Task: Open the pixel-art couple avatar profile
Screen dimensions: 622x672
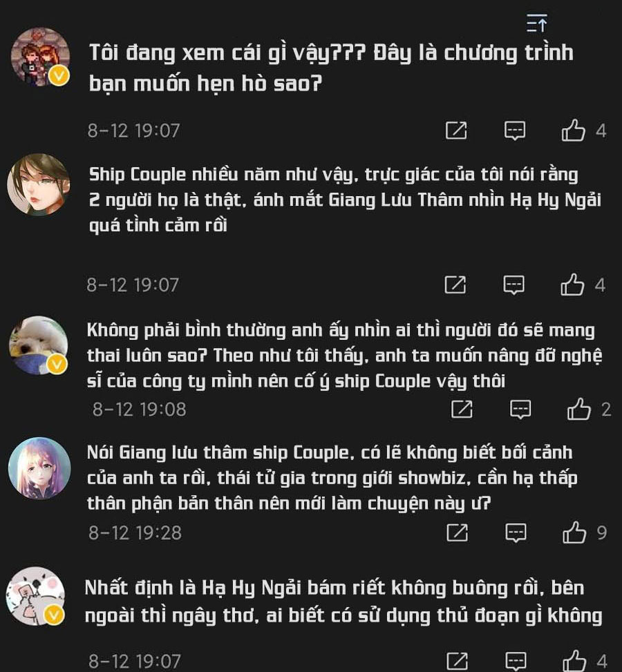Action: coord(40,57)
